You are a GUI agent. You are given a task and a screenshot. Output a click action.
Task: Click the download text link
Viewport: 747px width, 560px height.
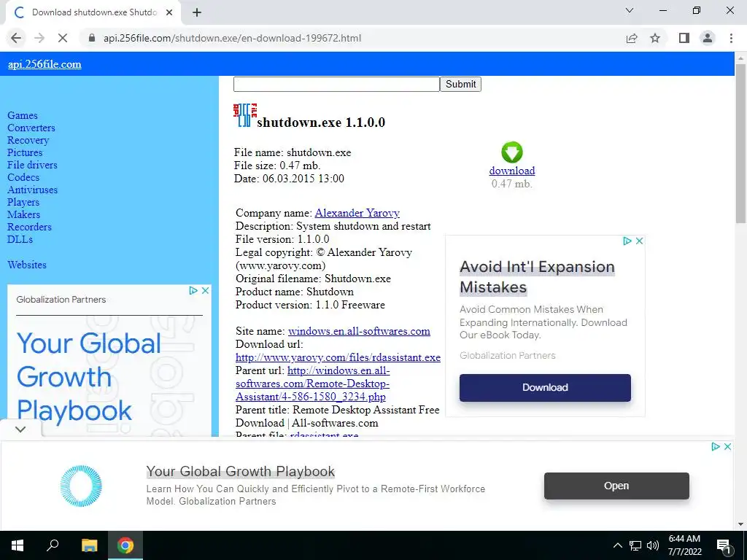pos(512,171)
